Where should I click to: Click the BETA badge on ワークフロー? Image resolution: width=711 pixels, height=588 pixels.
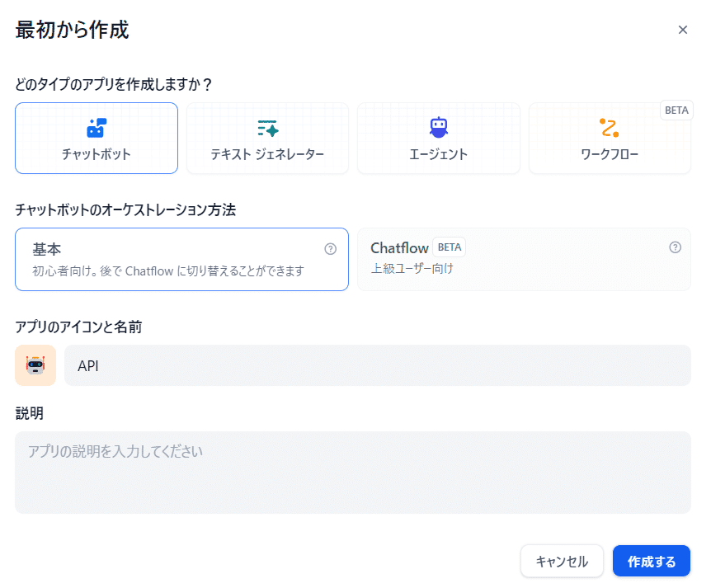(x=676, y=111)
